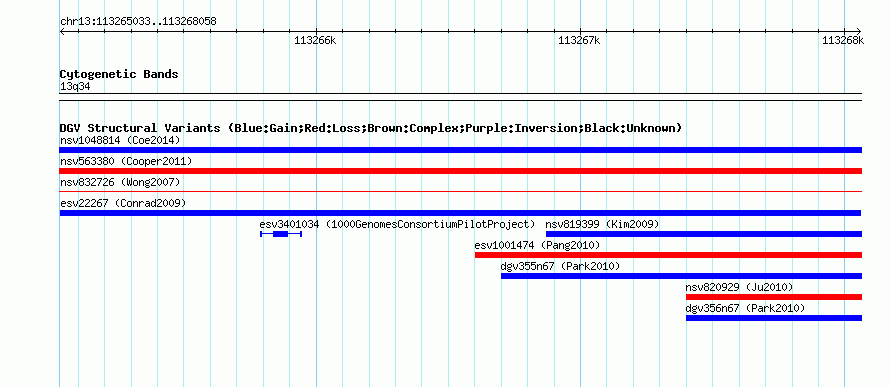Viewport: 890px width, 387px height.
Task: Click the ruler's right arrowhead
Action: (859, 32)
